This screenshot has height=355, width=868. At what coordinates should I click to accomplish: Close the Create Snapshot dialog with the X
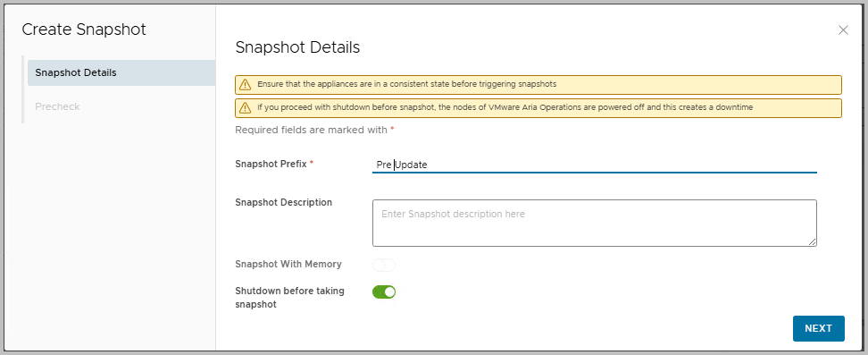(x=843, y=30)
